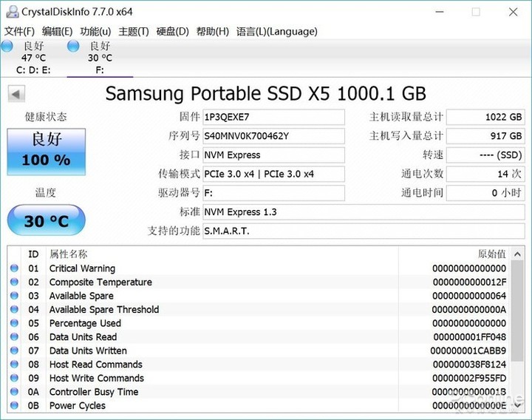Click the Critical Warning status orb
Viewport: 532px width, 420px height.
coord(14,268)
